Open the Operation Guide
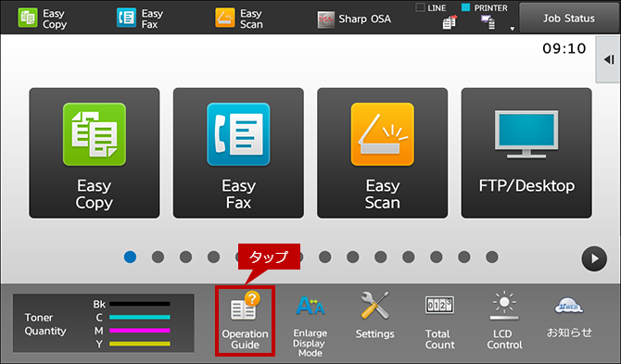The width and height of the screenshot is (621, 364). [x=245, y=320]
